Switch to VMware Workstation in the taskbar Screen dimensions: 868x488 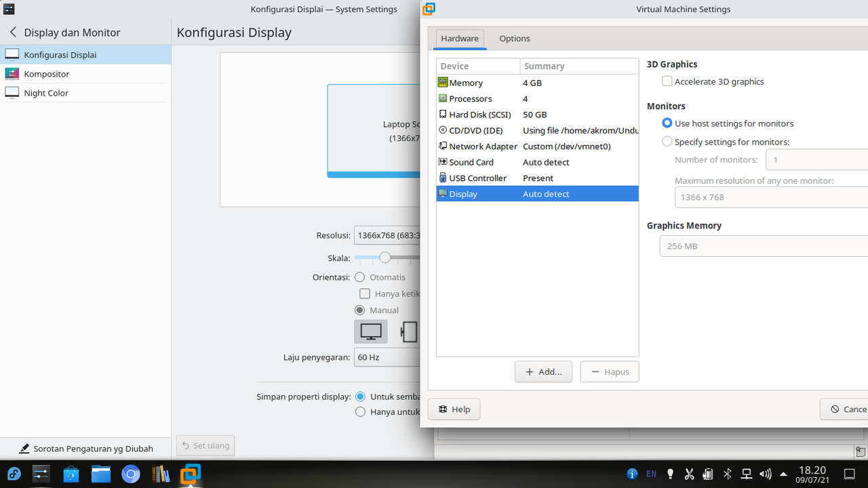coord(191,474)
